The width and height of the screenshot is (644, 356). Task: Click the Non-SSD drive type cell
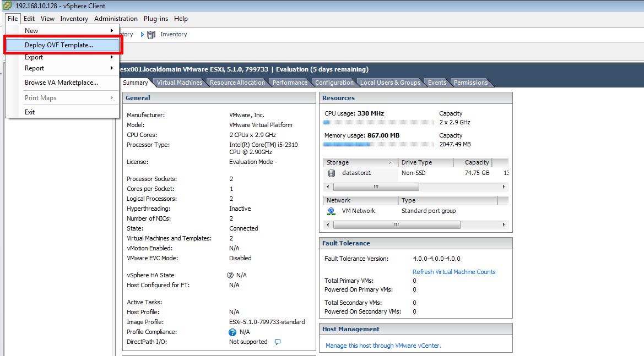tap(414, 173)
